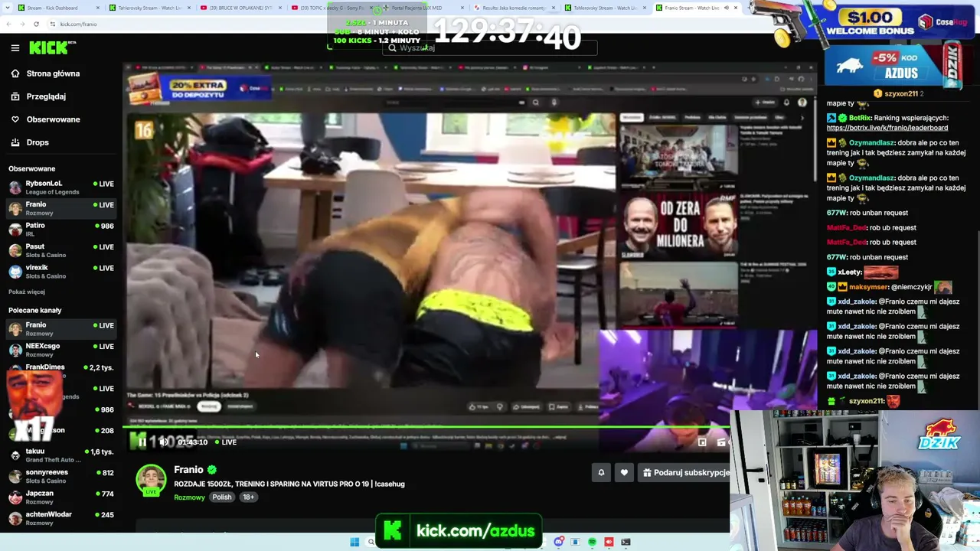Mute the stream volume

point(163,442)
